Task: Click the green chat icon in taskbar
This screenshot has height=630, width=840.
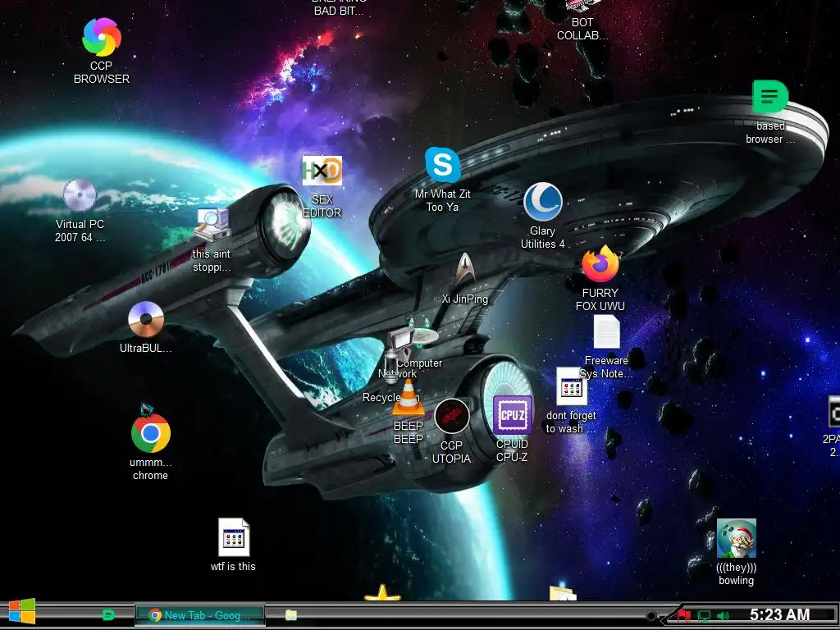Action: coord(109,614)
